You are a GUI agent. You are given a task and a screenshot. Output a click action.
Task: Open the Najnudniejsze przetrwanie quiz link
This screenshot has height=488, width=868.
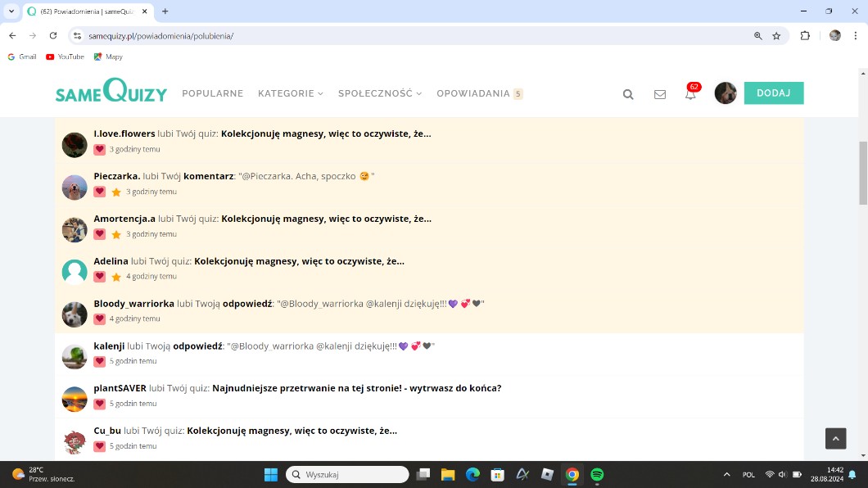[356, 388]
